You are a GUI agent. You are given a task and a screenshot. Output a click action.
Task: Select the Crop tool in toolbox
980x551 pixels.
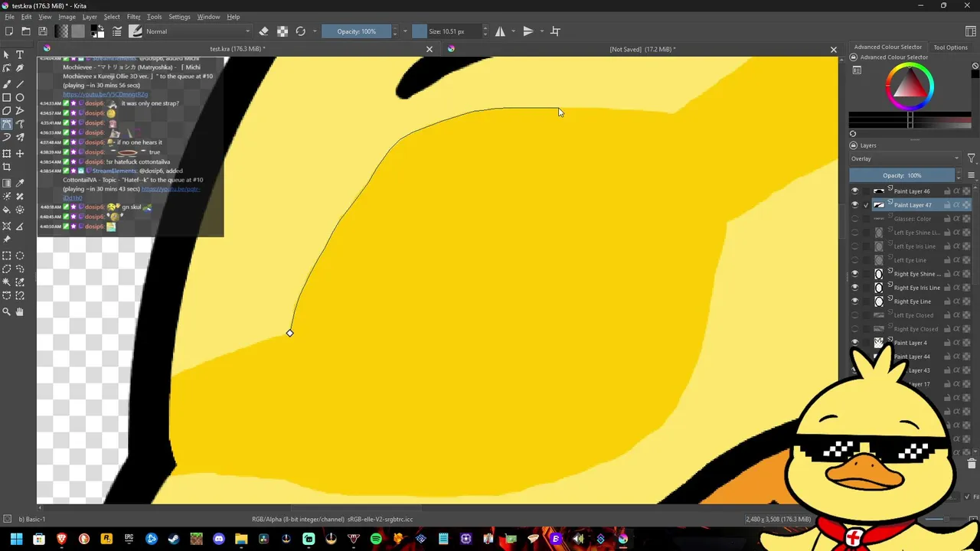7,167
